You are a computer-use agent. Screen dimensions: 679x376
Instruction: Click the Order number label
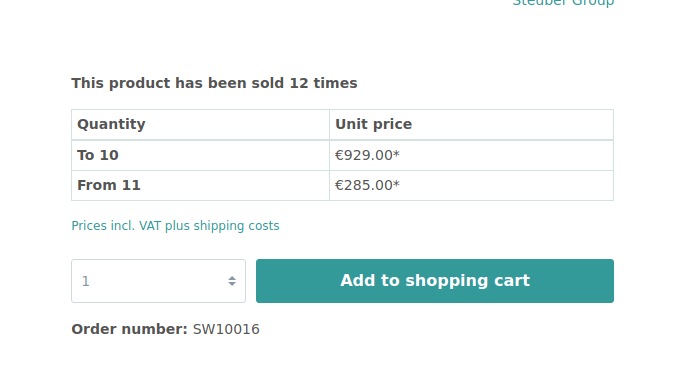click(129, 329)
